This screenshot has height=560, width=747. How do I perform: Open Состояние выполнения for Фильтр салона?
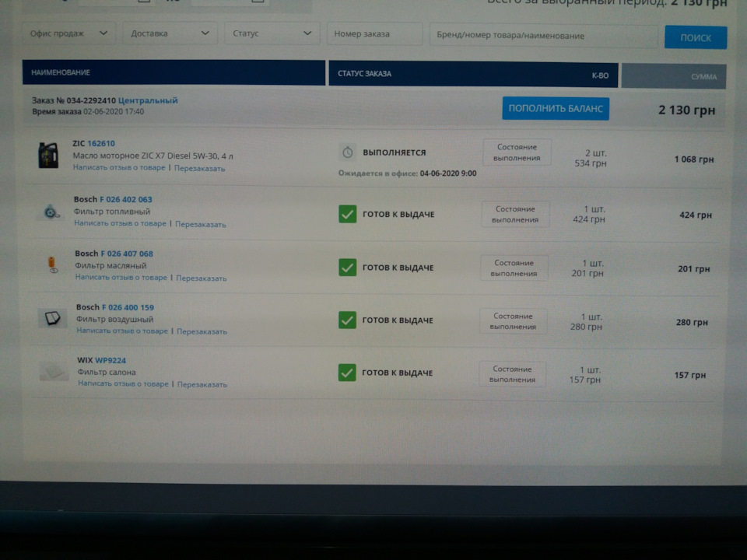point(512,374)
